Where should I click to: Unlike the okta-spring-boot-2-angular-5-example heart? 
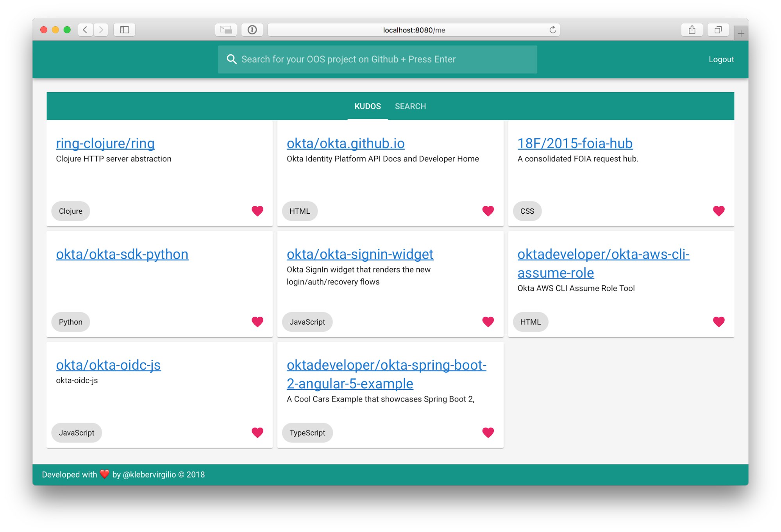[488, 432]
